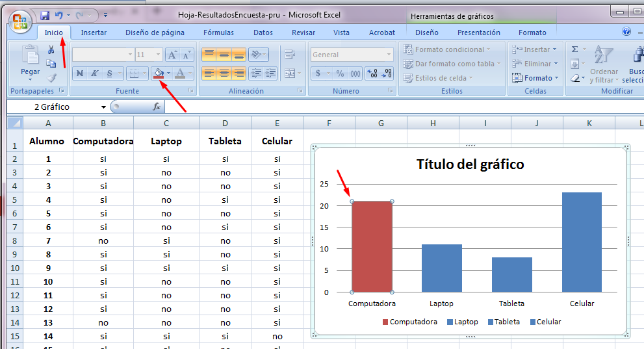Click the fill color paint bucket

[159, 73]
